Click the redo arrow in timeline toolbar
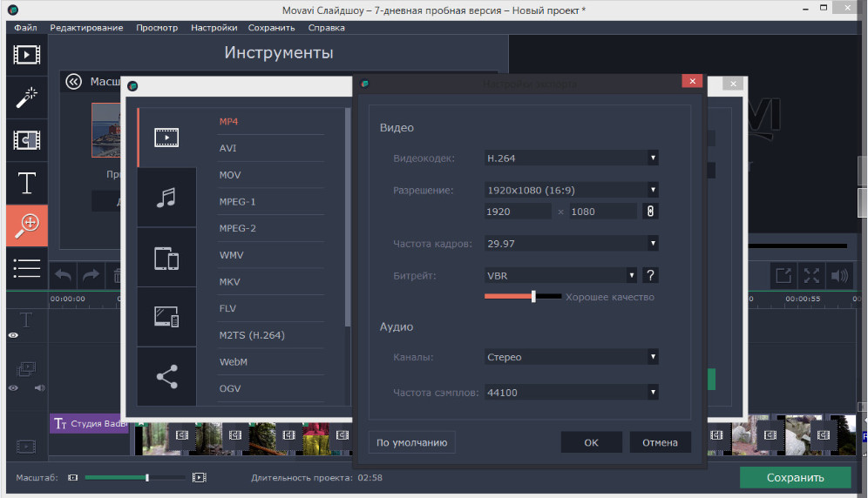 click(91, 275)
